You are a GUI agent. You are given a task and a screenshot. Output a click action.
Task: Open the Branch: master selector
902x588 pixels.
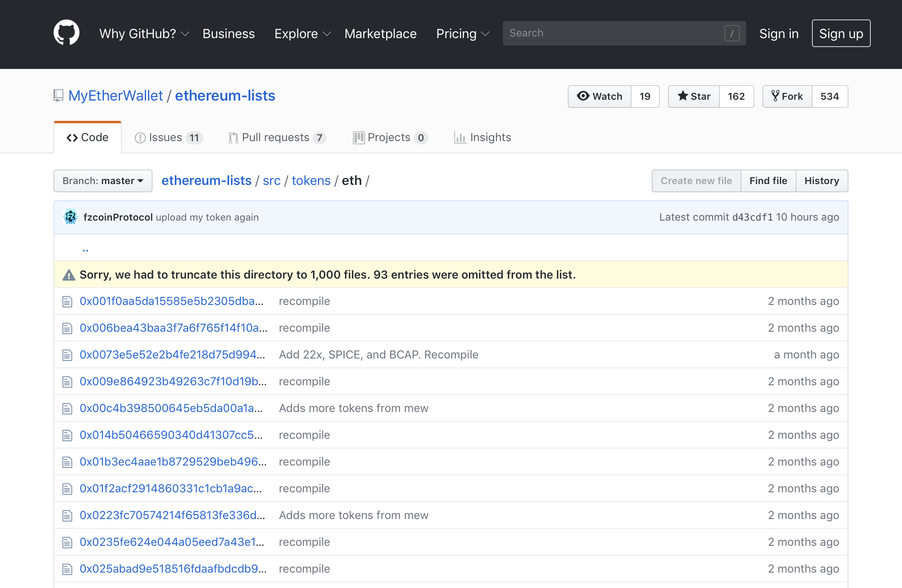tap(103, 181)
